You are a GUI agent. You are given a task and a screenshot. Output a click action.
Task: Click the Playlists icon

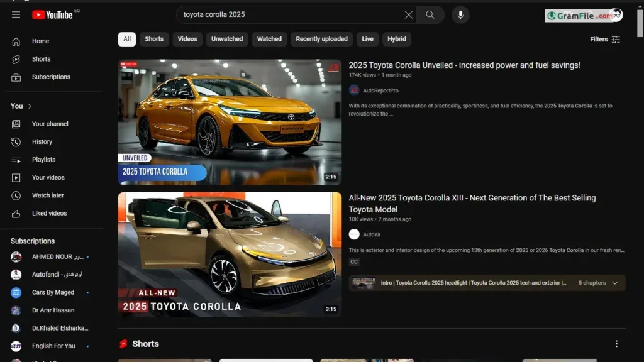(16, 160)
